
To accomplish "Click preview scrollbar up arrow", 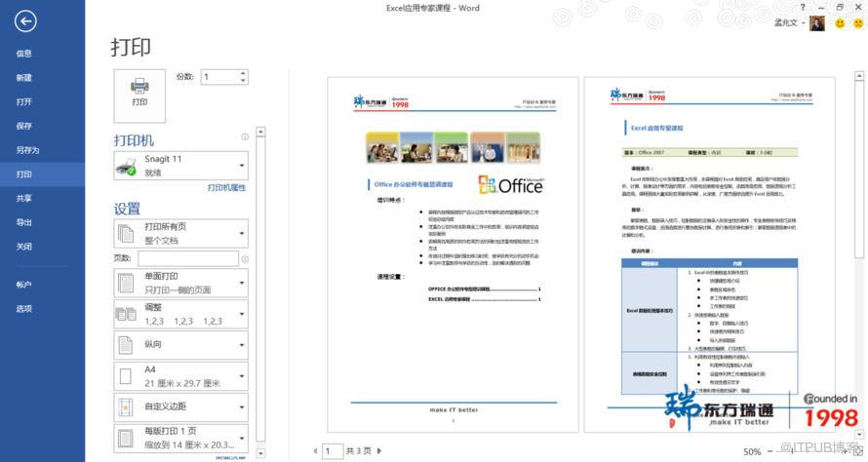I will pos(859,76).
